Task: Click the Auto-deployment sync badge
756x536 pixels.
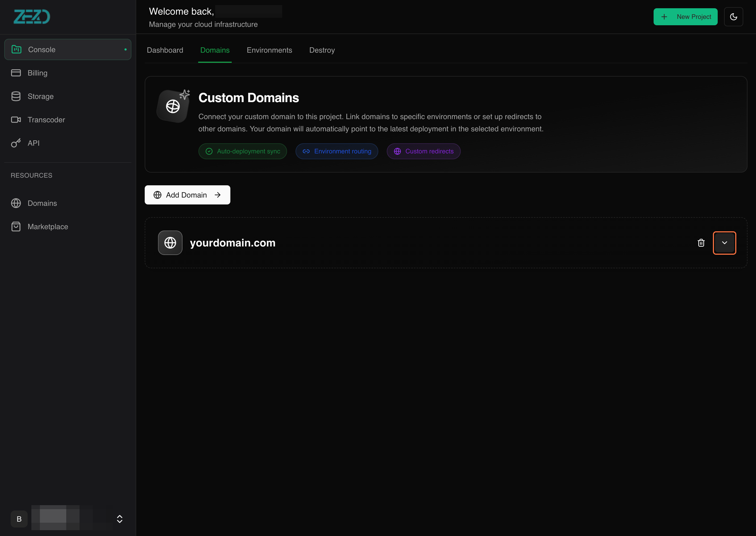Action: 242,151
